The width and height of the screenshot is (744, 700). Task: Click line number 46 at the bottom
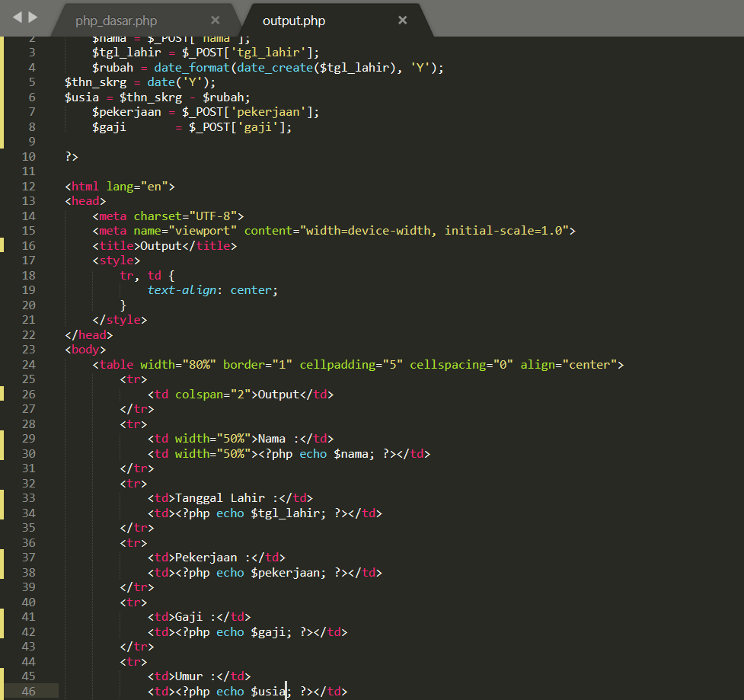point(29,691)
